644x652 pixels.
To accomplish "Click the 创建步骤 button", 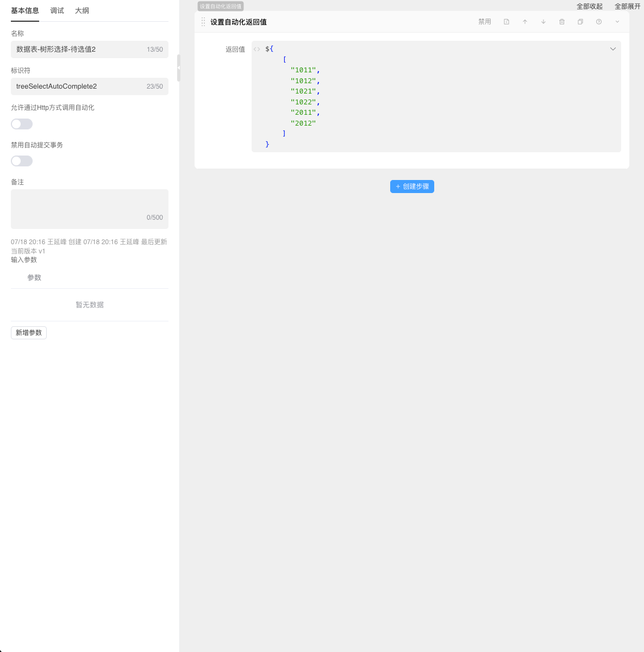I will [412, 187].
